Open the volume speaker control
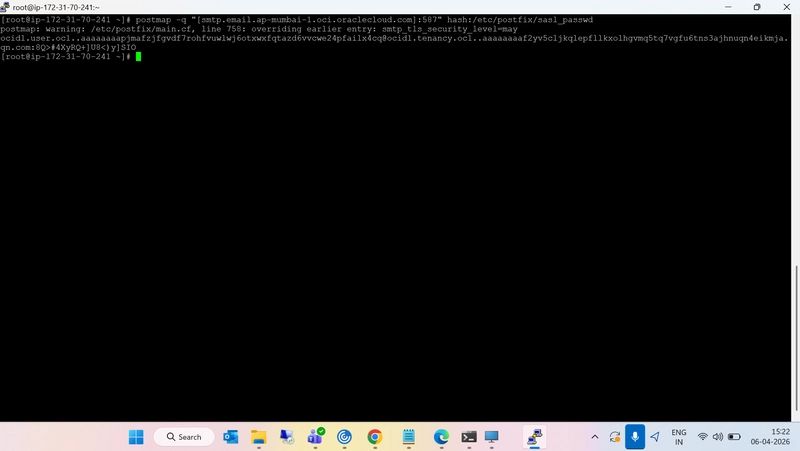This screenshot has width=800, height=451. pyautogui.click(x=717, y=437)
